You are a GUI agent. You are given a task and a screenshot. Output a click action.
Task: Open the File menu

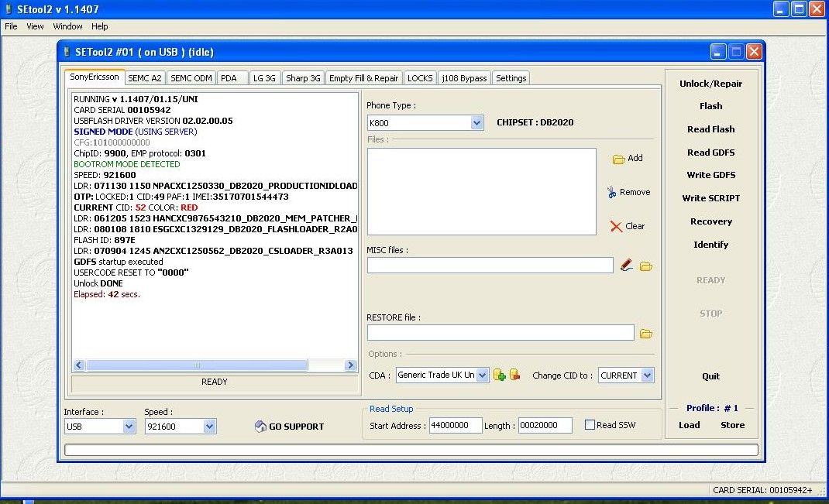[x=11, y=26]
